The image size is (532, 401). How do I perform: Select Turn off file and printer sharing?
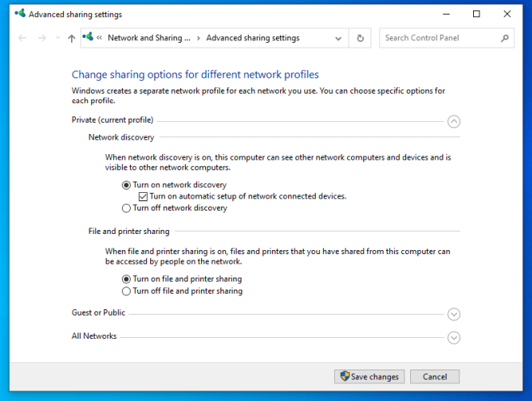(x=126, y=291)
